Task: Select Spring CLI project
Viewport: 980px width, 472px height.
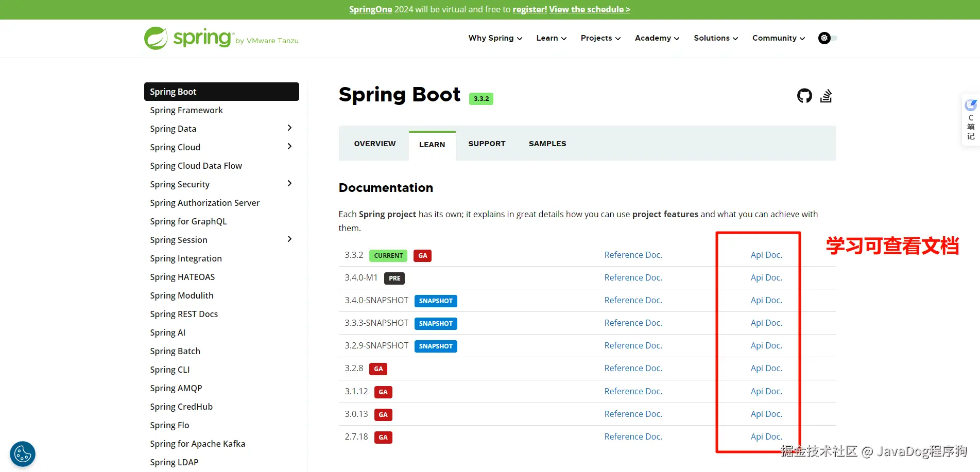Action: (x=169, y=370)
